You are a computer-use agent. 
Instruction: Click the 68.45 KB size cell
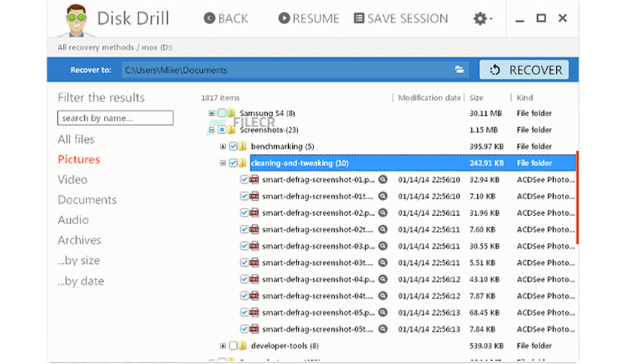[485, 312]
